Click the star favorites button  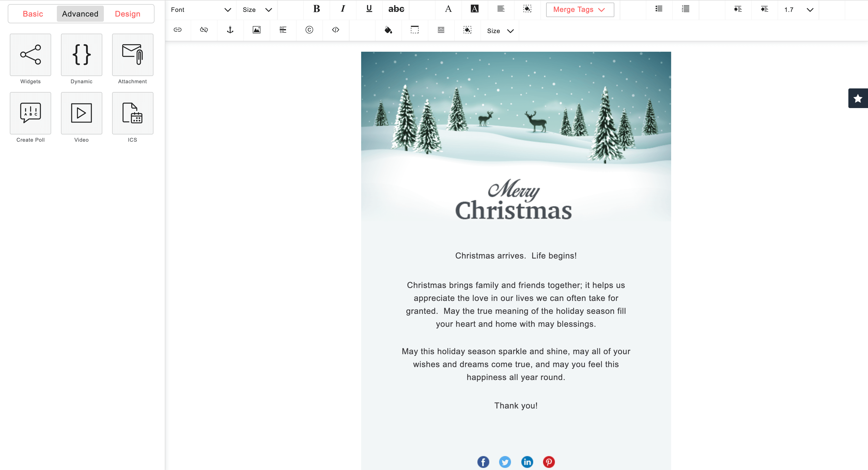[x=858, y=98]
